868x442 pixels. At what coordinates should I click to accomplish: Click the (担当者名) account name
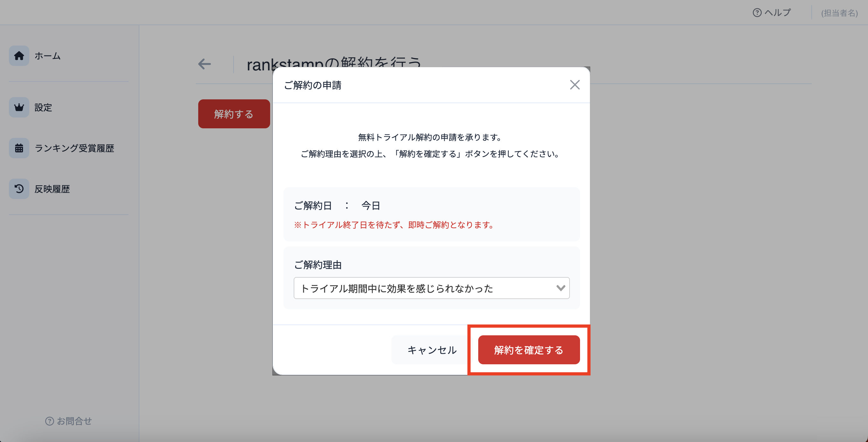click(x=839, y=13)
